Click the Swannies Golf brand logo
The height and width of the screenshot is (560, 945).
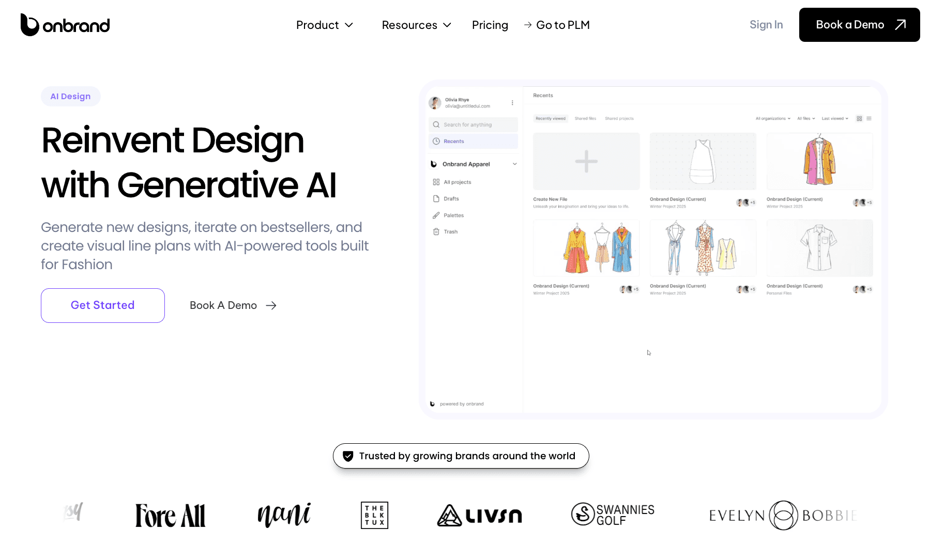point(613,515)
